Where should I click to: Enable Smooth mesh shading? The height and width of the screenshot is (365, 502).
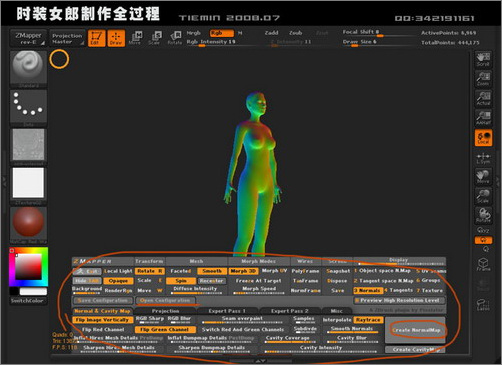point(212,271)
